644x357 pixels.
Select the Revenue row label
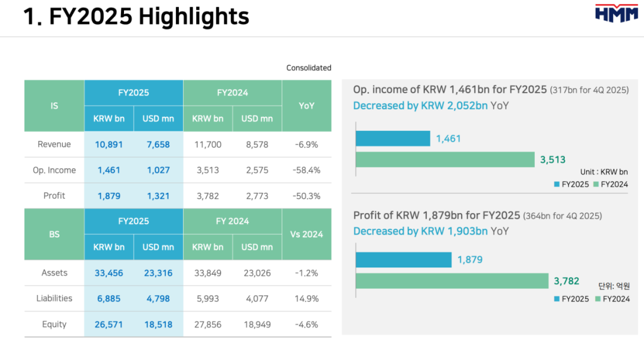click(x=54, y=144)
